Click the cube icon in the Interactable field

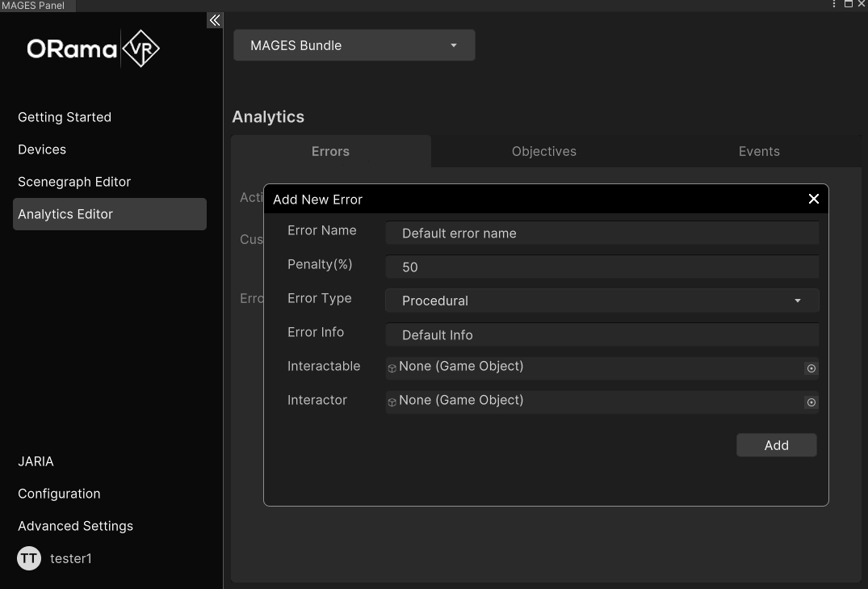[392, 368]
